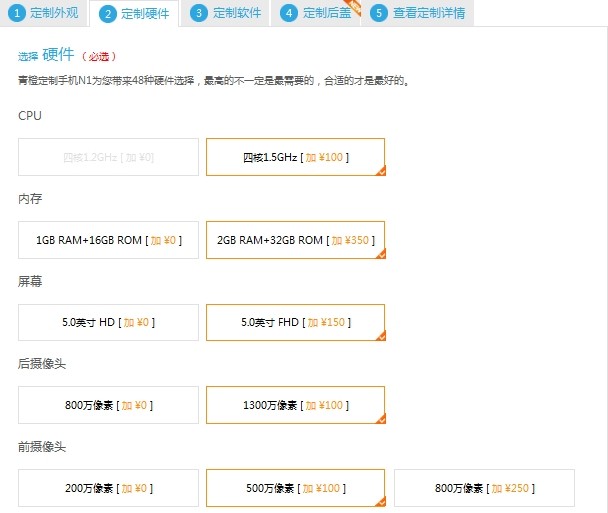Open the 定制外观 step tab

tap(45, 13)
